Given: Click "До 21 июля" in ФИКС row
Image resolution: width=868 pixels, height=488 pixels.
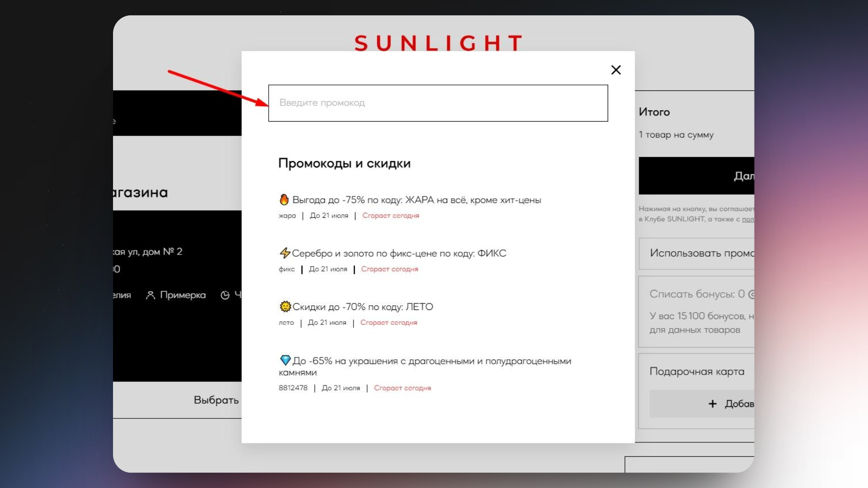Looking at the screenshot, I should coord(328,269).
